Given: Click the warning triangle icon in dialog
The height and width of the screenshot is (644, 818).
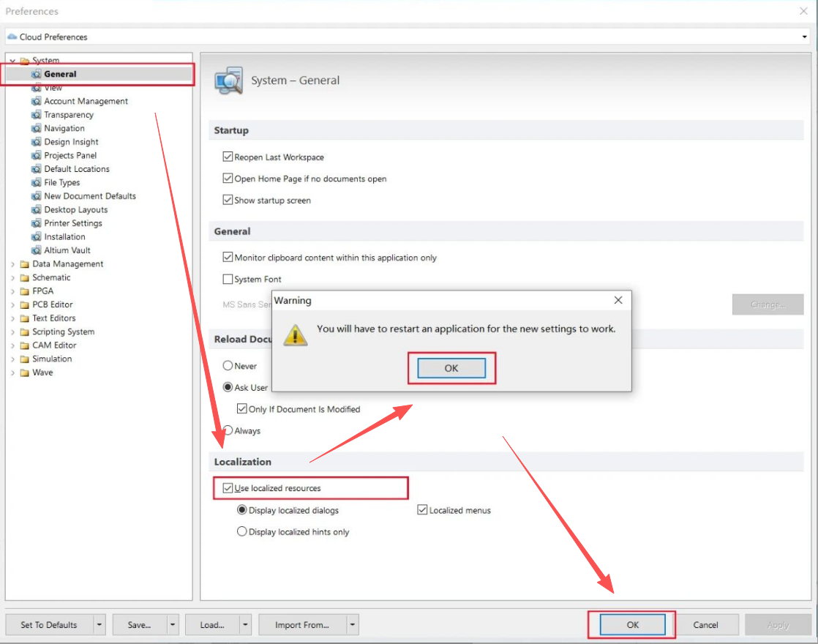Looking at the screenshot, I should [296, 334].
